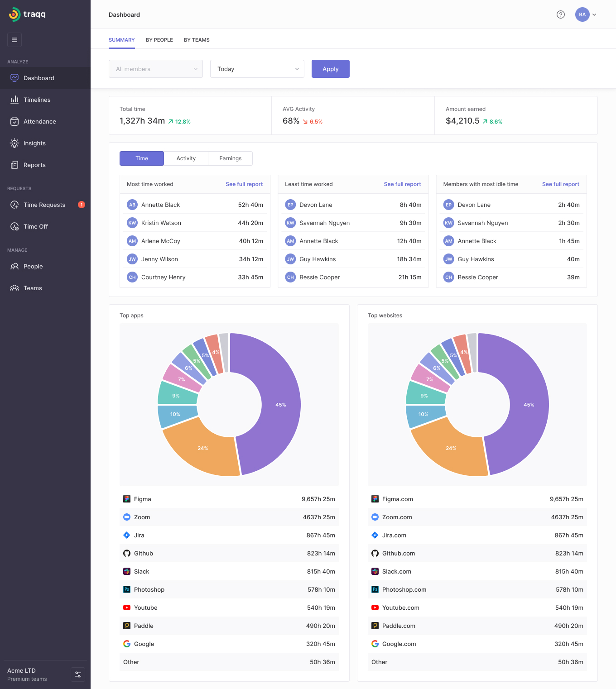Select the BY TEAMS tab
This screenshot has height=689, width=616.
pyautogui.click(x=197, y=40)
